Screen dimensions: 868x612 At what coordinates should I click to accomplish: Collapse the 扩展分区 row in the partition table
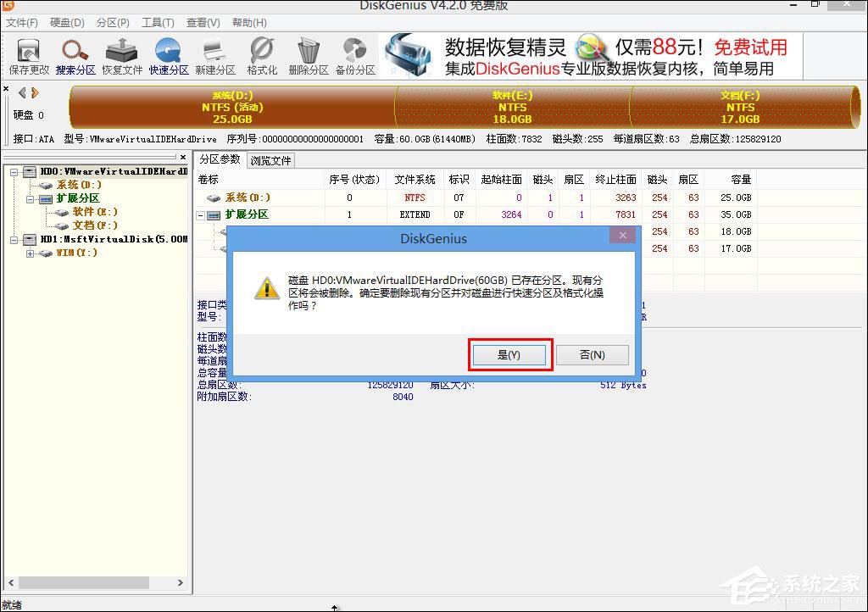coord(199,214)
